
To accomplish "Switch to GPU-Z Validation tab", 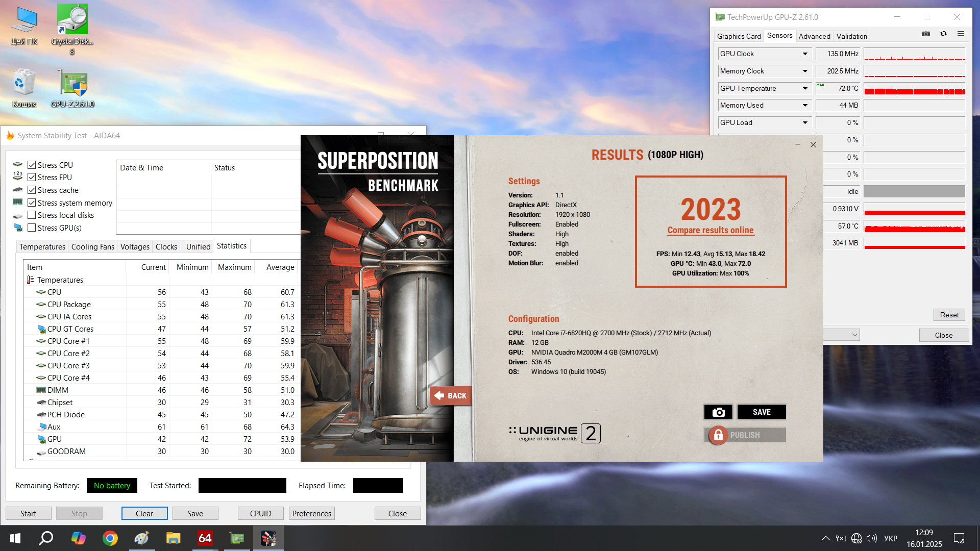I will [x=851, y=36].
